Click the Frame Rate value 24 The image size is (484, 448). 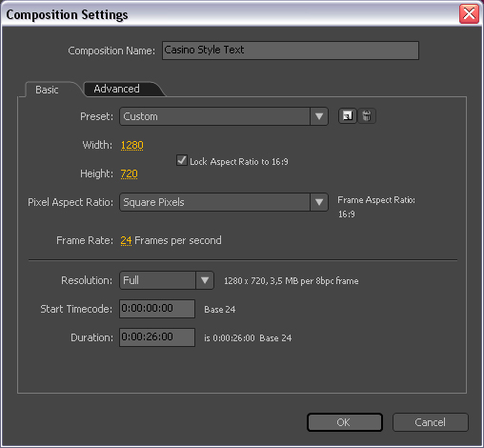point(126,240)
